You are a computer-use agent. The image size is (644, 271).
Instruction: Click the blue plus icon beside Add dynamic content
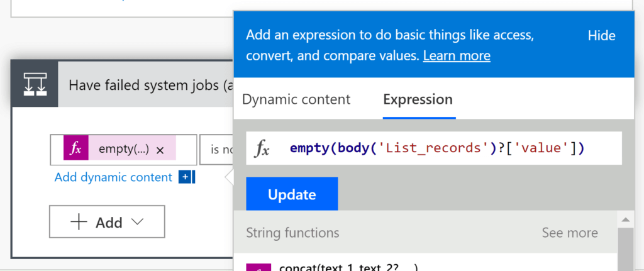point(185,177)
